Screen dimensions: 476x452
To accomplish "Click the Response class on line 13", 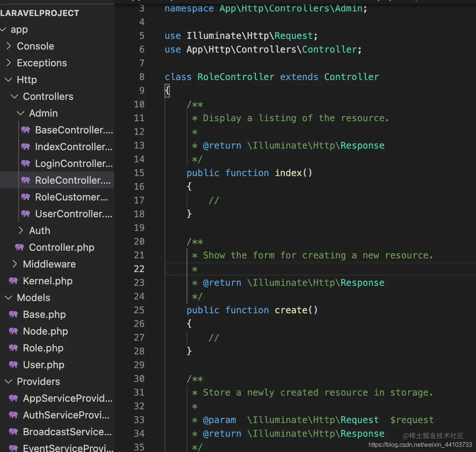I will [x=362, y=146].
